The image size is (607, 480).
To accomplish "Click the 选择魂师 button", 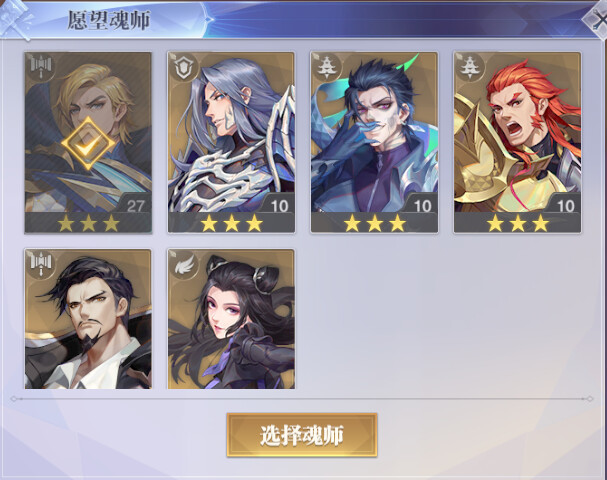I will [302, 435].
